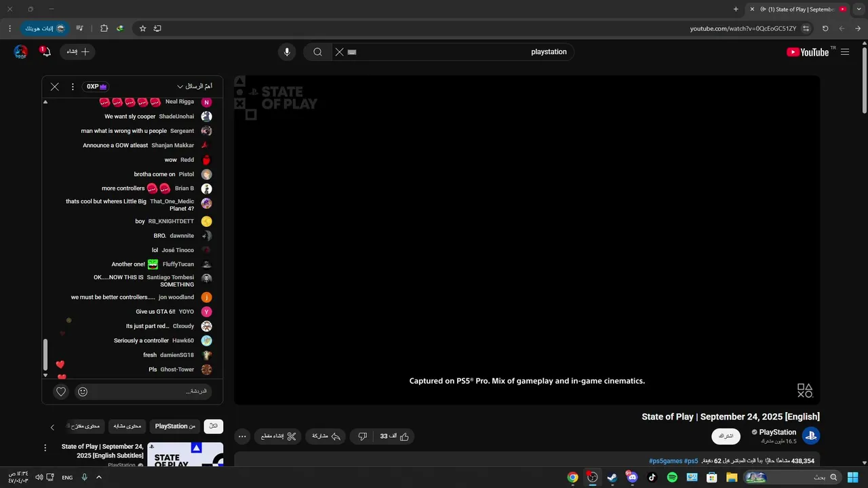The height and width of the screenshot is (488, 868).
Task: Open more video actions (three dots)
Action: (242, 436)
